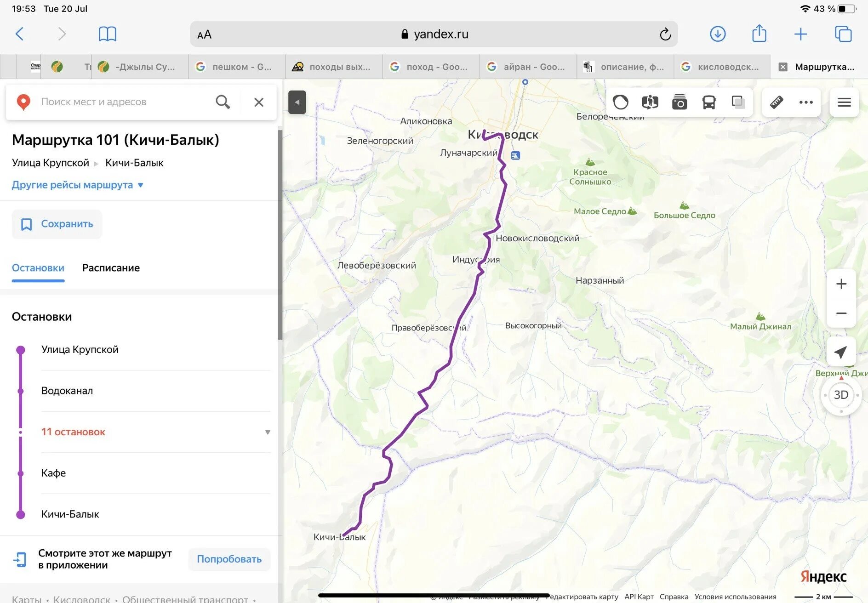Expand Другие рейсы маршрута dropdown

click(x=78, y=185)
